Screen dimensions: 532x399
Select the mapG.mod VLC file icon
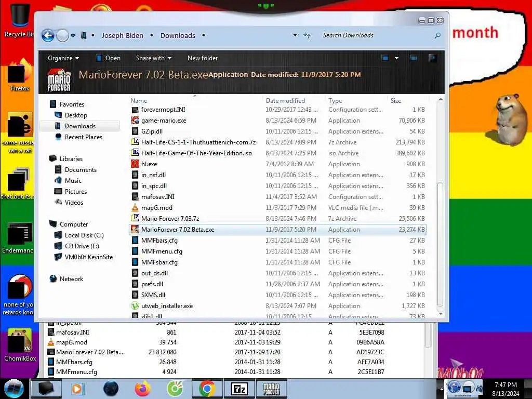(x=135, y=207)
